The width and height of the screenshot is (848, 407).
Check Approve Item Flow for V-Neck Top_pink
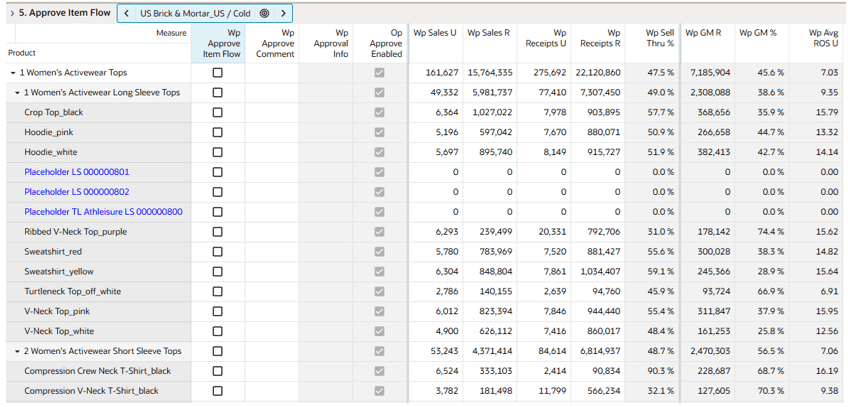tap(217, 311)
